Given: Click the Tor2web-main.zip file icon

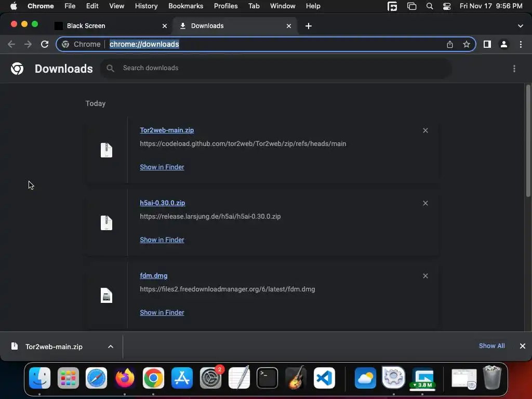Looking at the screenshot, I should pyautogui.click(x=106, y=150).
